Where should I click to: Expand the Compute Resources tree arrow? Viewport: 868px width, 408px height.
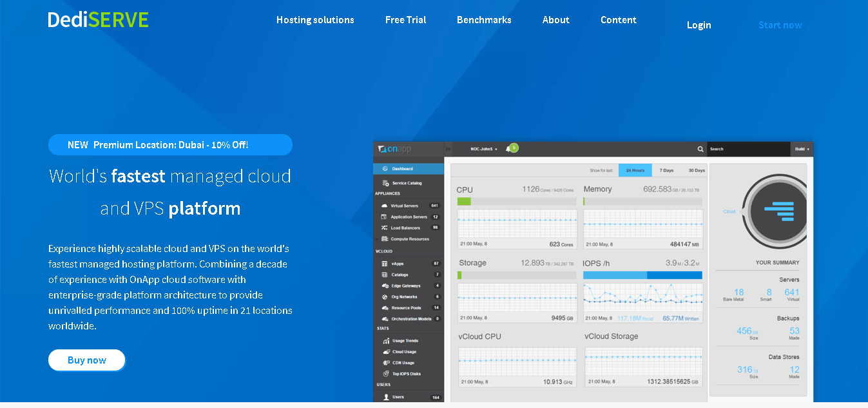[376, 238]
